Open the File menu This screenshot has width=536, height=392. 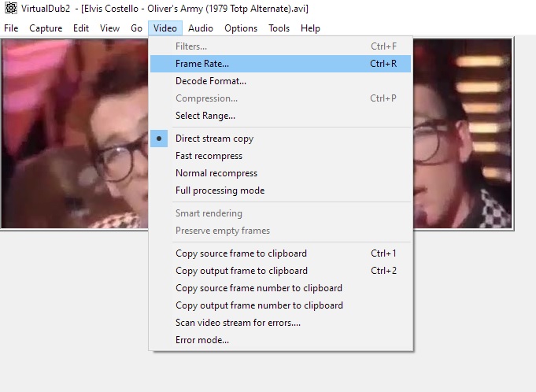click(11, 28)
